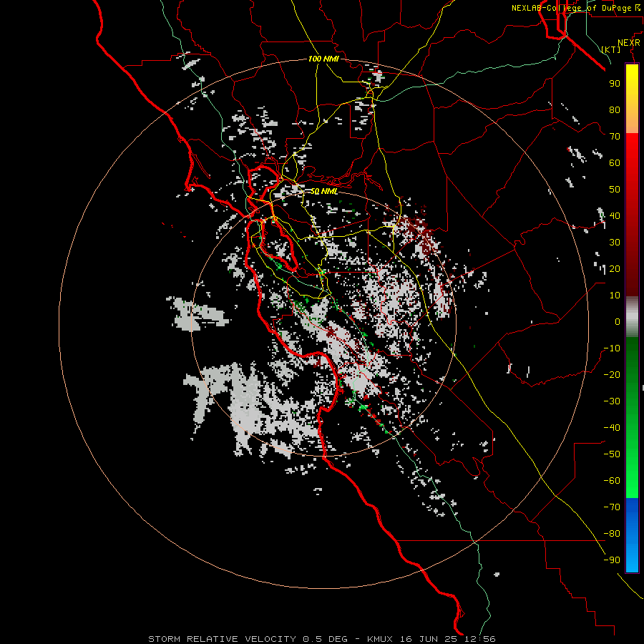Select the positive 10 value on the velocity scale
The height and width of the screenshot is (644, 644).
point(615,296)
